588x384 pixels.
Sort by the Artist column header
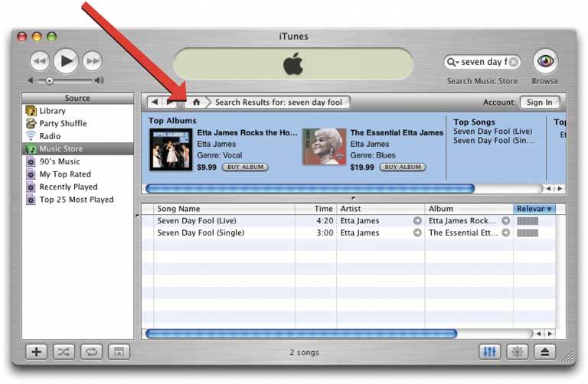pyautogui.click(x=381, y=209)
